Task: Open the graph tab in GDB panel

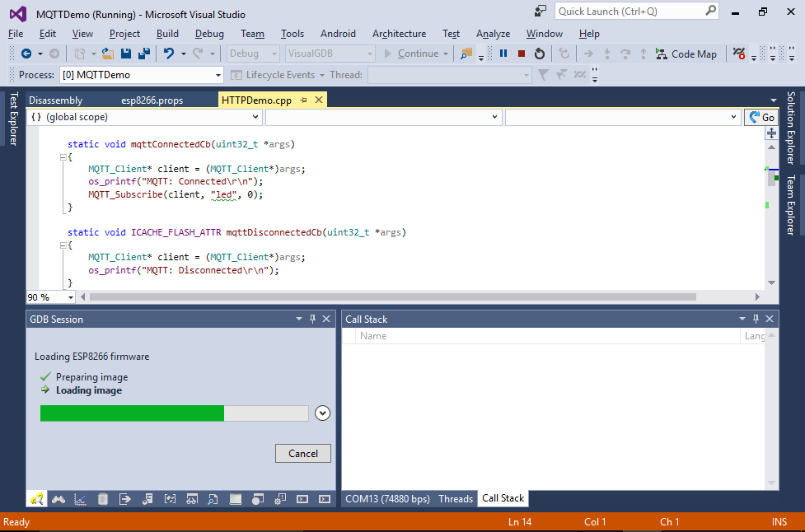Action: point(80,499)
